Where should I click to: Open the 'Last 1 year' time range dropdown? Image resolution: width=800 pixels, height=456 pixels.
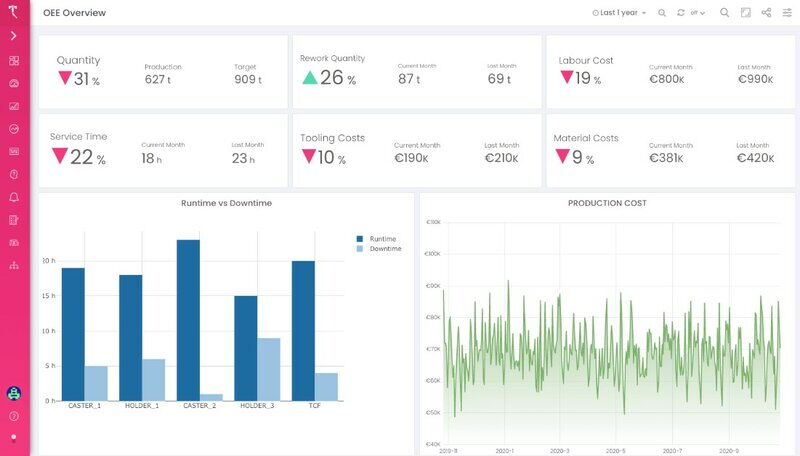tap(620, 13)
